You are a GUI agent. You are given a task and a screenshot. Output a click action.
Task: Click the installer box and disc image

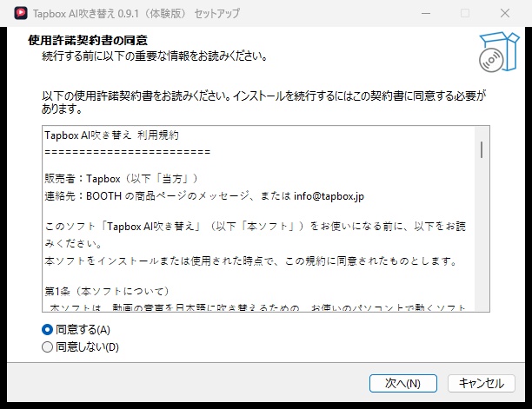pos(499,52)
